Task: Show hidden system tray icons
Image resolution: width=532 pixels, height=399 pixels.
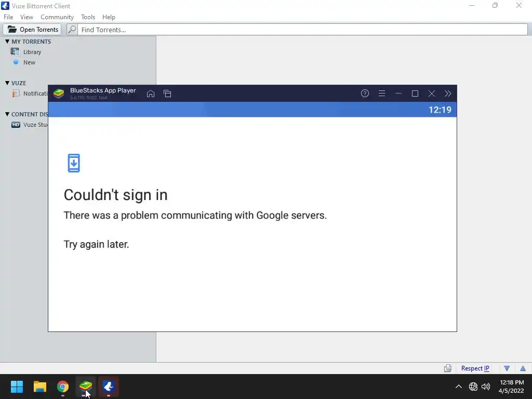Action: tap(458, 387)
